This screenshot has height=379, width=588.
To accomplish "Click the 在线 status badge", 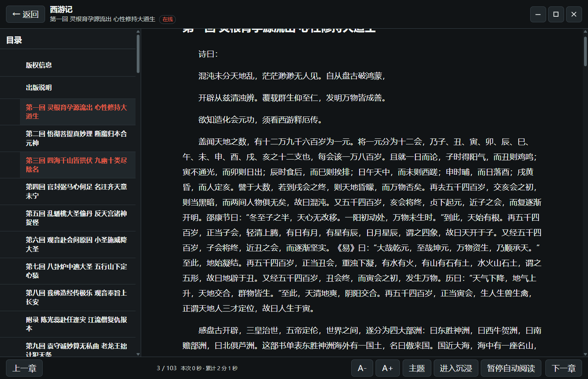I will [x=167, y=19].
